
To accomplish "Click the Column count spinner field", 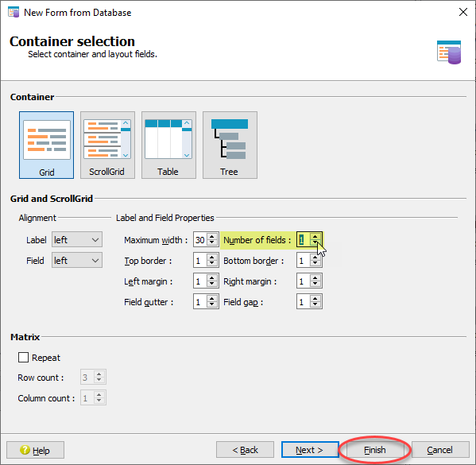I will click(93, 398).
